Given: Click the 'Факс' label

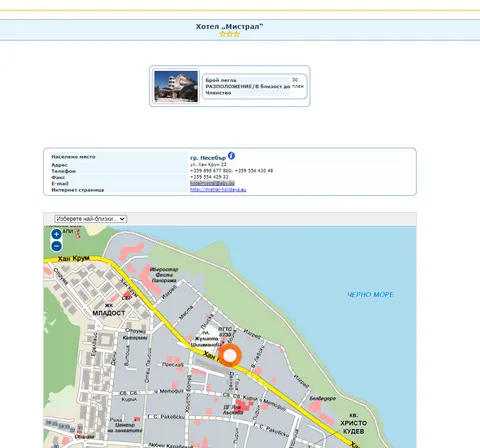Looking at the screenshot, I should click(58, 177).
